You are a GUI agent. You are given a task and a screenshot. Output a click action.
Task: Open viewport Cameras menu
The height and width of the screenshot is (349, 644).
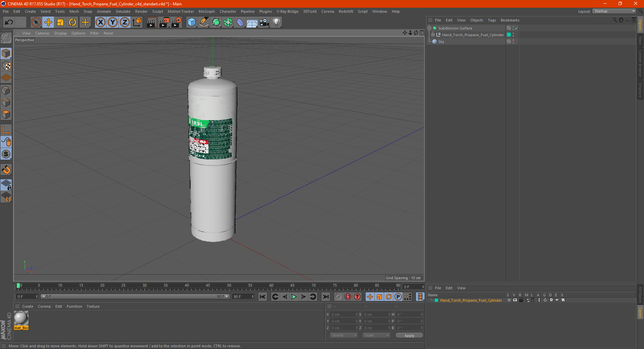click(42, 33)
